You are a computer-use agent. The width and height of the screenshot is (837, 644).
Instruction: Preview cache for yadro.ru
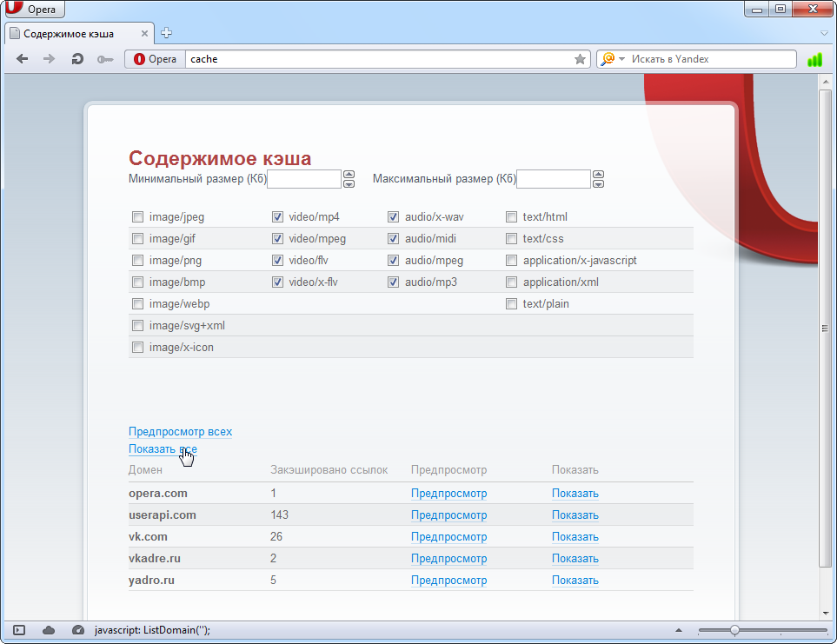coord(449,581)
